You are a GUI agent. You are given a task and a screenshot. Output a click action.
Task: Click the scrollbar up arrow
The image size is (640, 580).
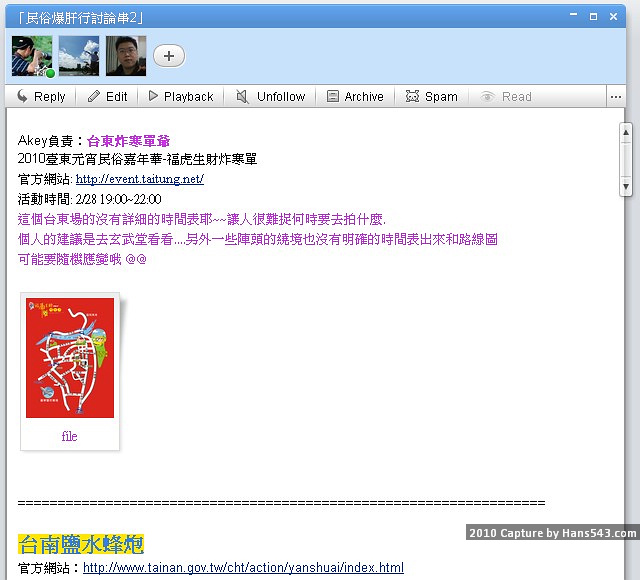[626, 131]
